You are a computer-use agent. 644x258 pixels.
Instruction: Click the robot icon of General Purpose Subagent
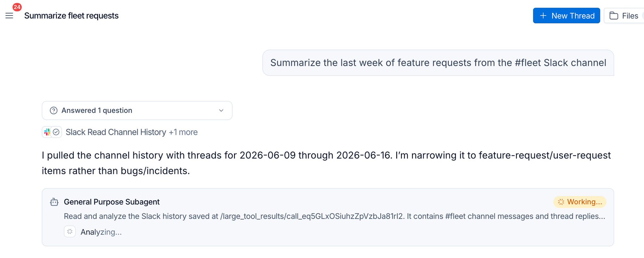click(54, 202)
